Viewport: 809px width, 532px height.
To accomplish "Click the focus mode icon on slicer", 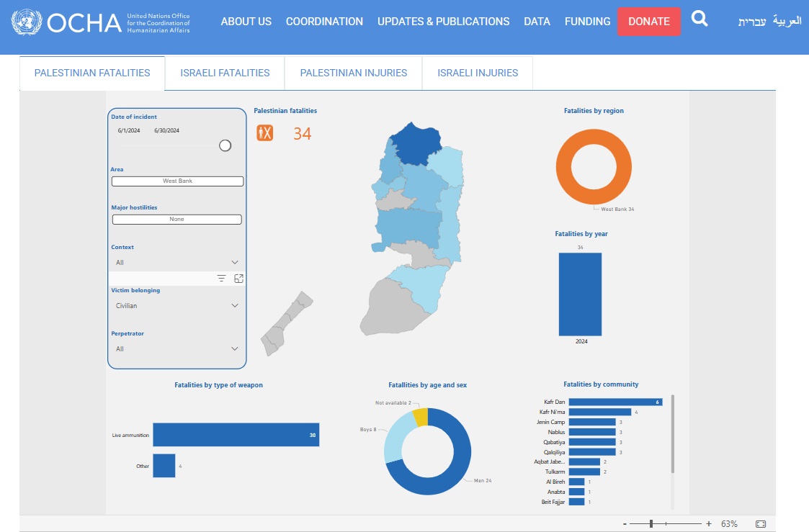I will pyautogui.click(x=238, y=278).
